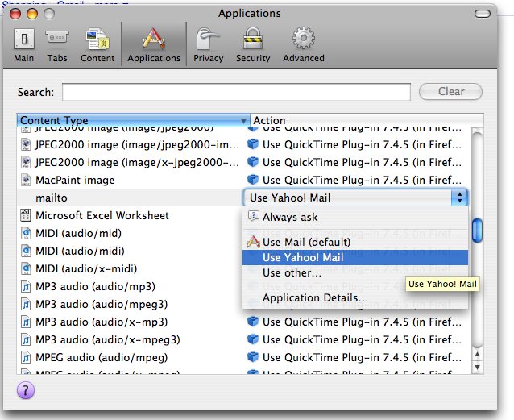Select the MPEG audio (audio/mpeg) text
514x420 pixels.
pyautogui.click(x=102, y=357)
